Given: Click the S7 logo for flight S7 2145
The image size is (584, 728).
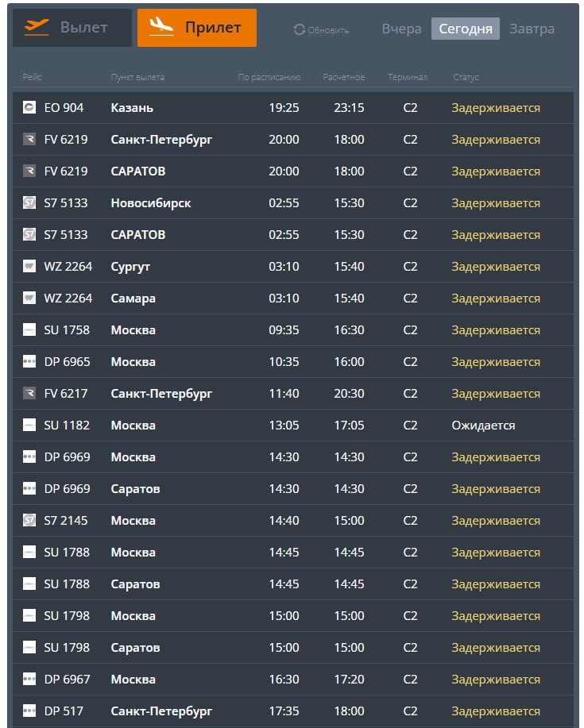Looking at the screenshot, I should click(29, 520).
